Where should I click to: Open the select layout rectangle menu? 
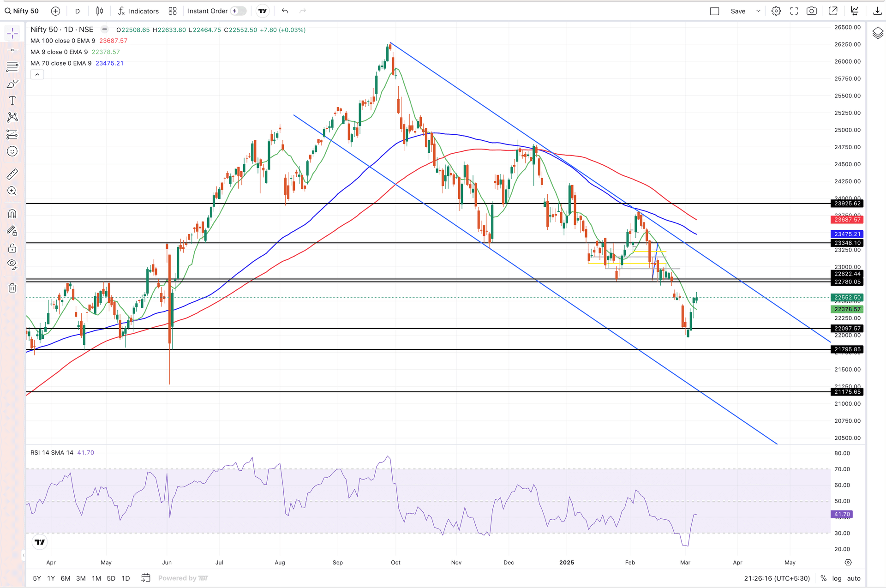point(715,11)
